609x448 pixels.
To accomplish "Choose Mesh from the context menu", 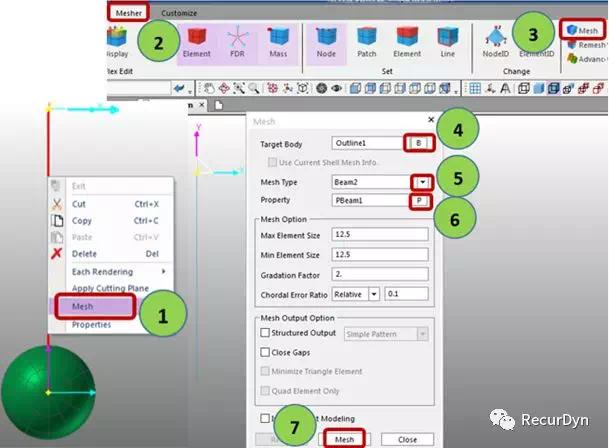I will (96, 307).
